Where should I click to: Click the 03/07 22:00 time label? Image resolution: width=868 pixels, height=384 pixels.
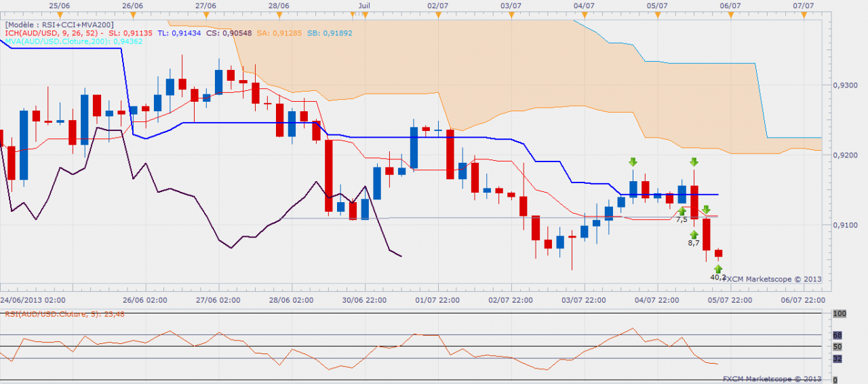585,299
